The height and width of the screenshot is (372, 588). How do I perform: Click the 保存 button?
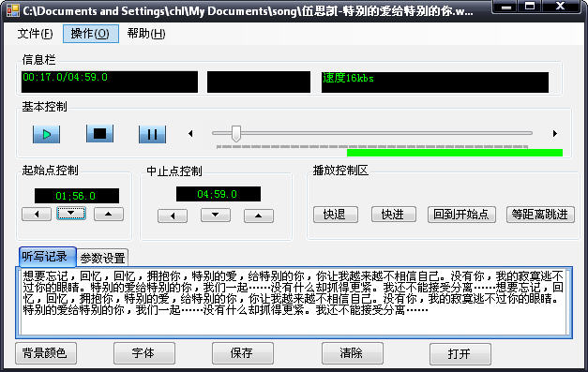[242, 353]
